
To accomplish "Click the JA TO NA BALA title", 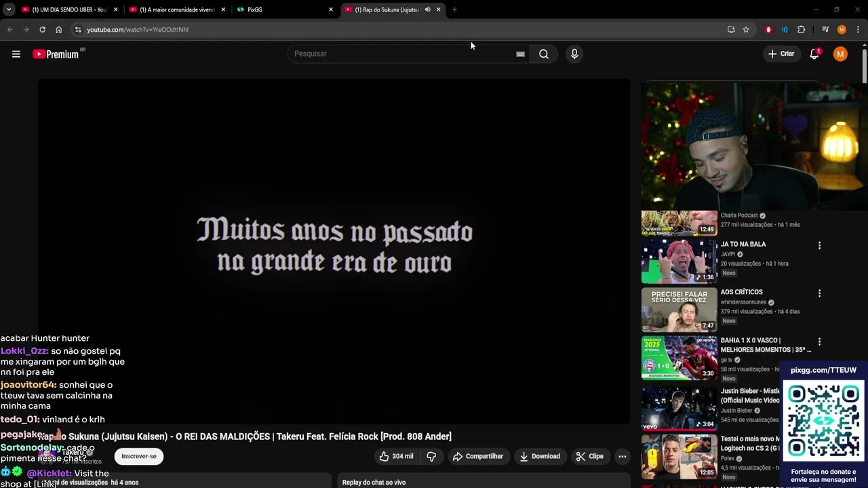I will pos(743,244).
